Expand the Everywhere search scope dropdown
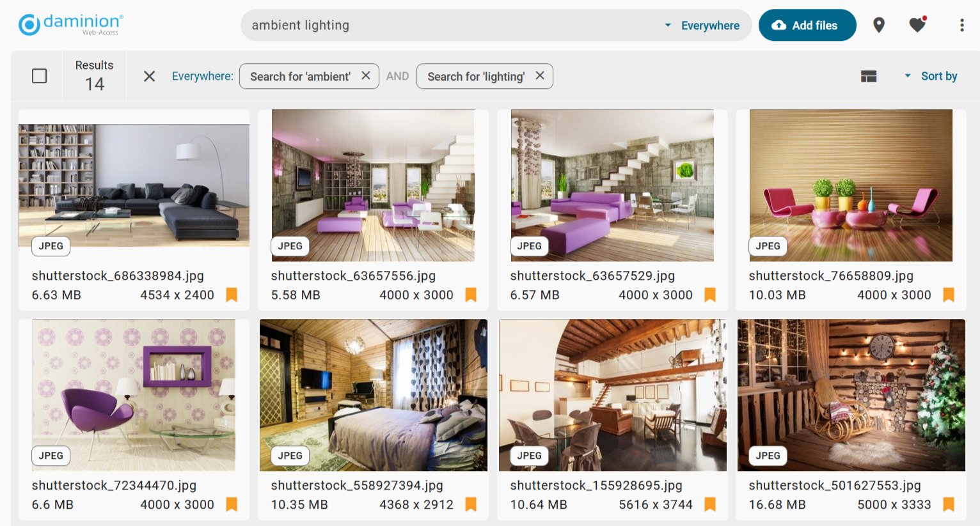This screenshot has height=526, width=980. [x=702, y=26]
